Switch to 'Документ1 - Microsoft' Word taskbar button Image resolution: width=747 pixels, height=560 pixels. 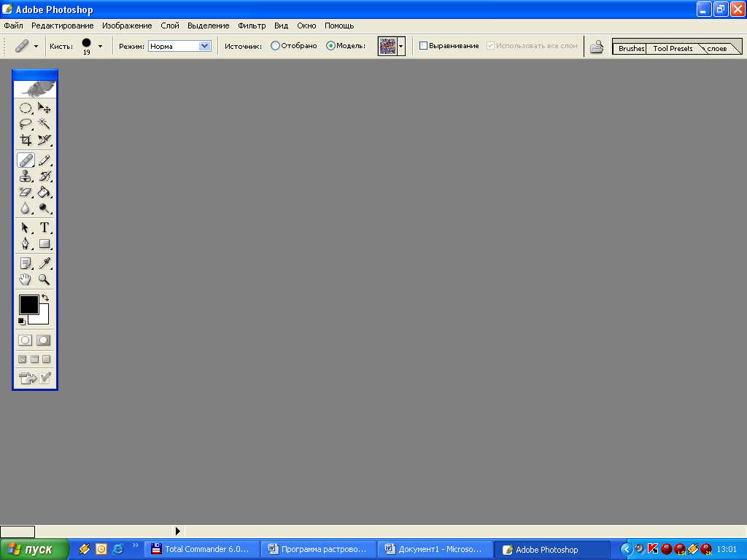[435, 550]
